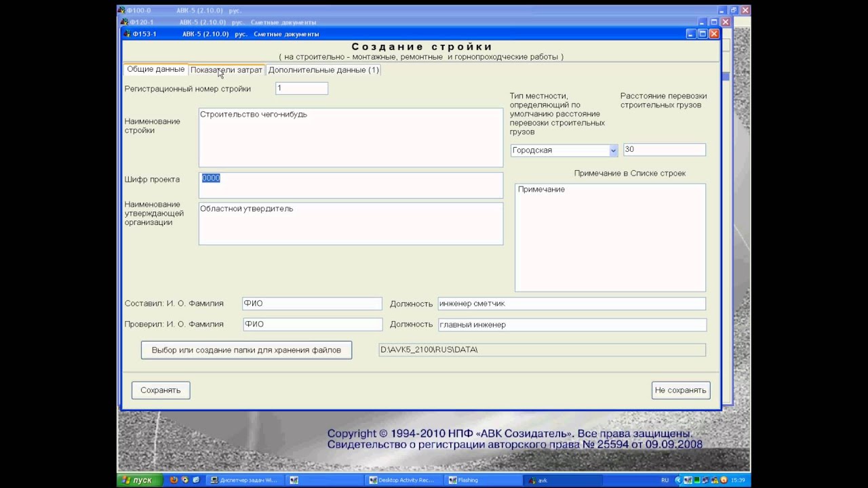Image resolution: width=868 pixels, height=488 pixels.
Task: Click the Шифр проекта field showing 0000
Action: click(x=352, y=185)
